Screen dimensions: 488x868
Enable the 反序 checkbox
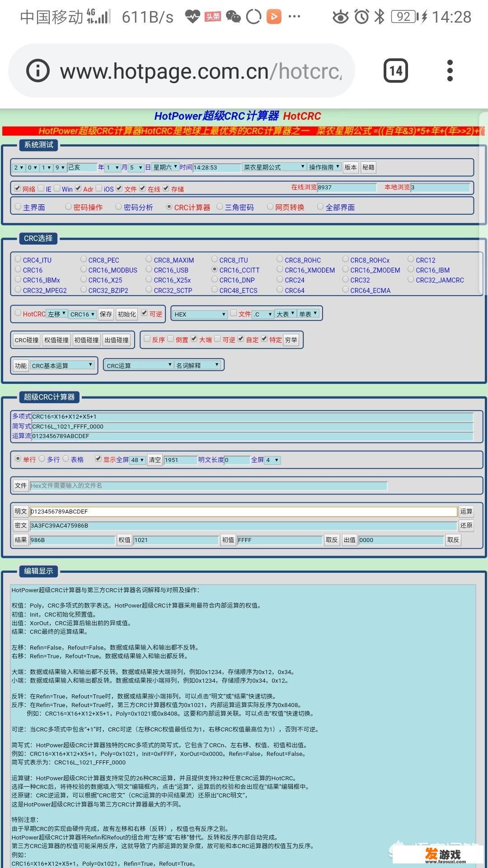(x=147, y=339)
